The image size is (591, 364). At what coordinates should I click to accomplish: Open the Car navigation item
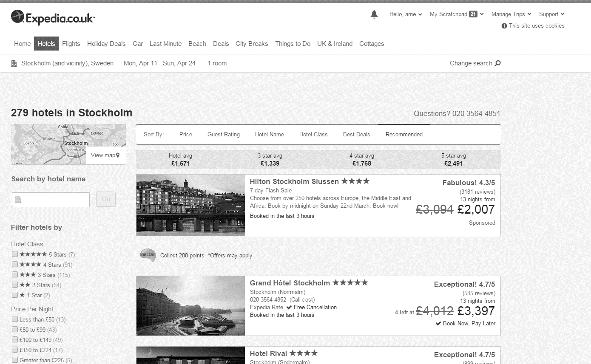coord(138,44)
